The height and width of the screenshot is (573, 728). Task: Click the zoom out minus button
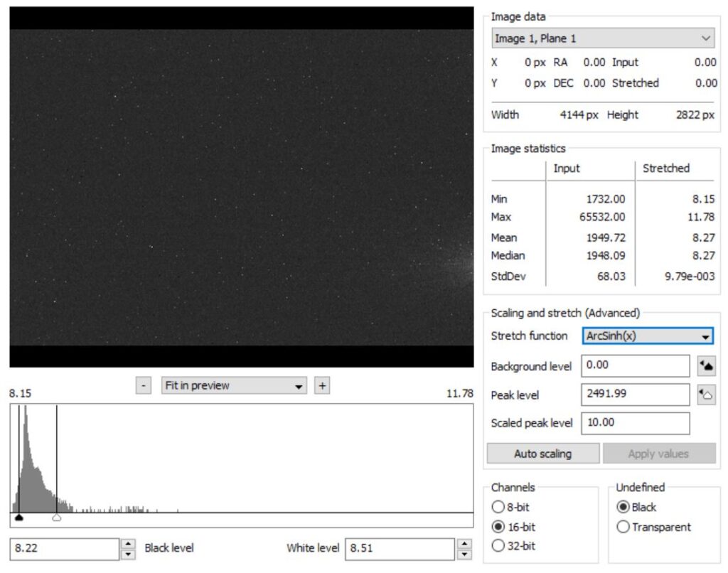144,385
